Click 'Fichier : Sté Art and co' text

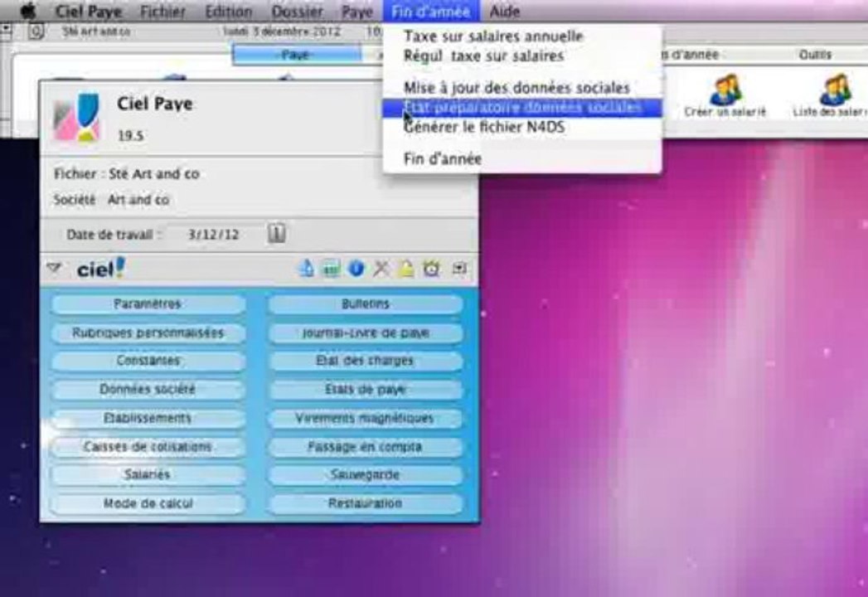tap(126, 174)
